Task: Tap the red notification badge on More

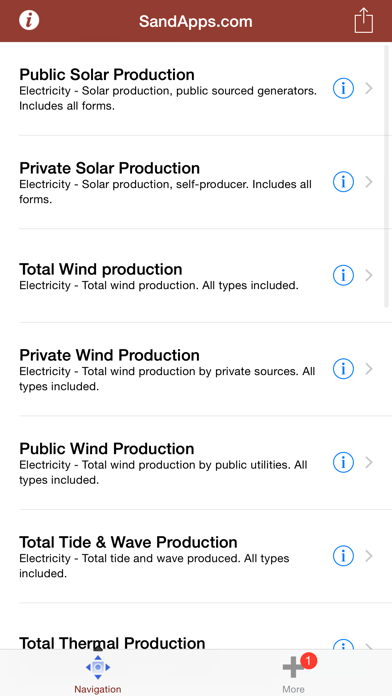Action: 309,661
